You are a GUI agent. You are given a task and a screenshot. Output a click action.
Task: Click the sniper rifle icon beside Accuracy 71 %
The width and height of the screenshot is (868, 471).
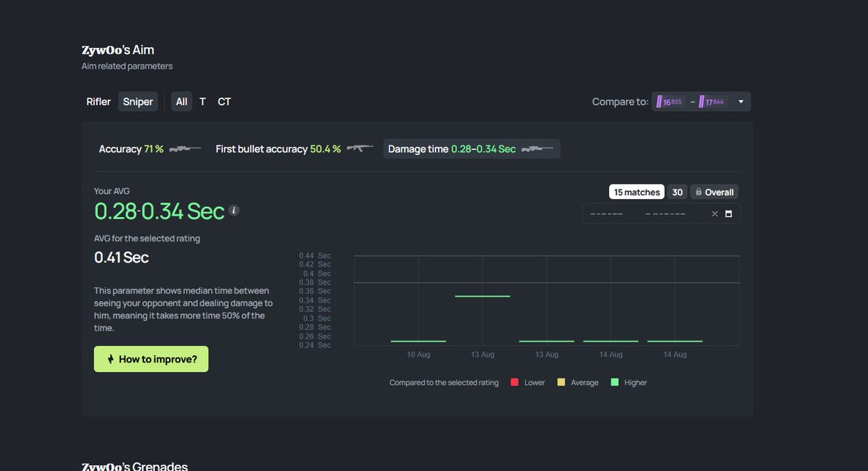tap(184, 149)
